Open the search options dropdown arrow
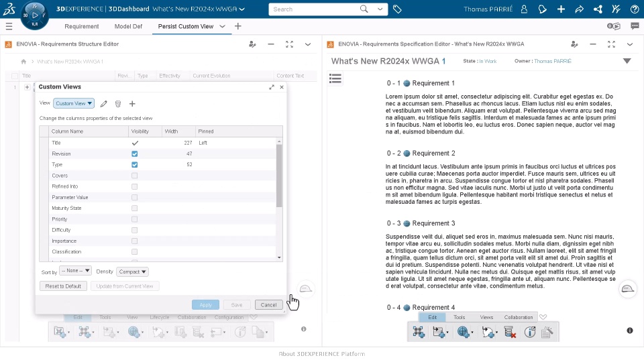644x362 pixels. pos(380,9)
